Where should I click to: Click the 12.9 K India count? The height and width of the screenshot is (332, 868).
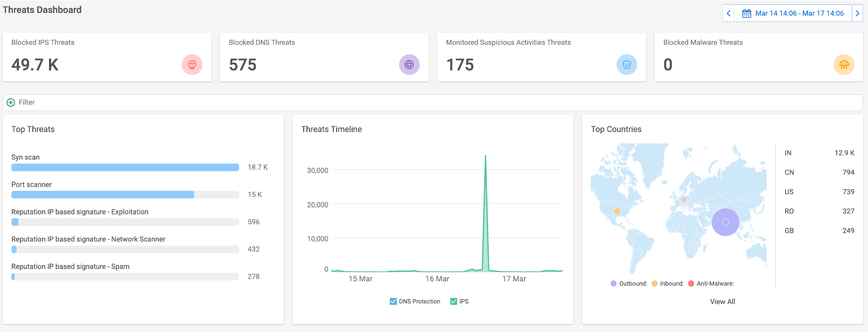coord(844,153)
